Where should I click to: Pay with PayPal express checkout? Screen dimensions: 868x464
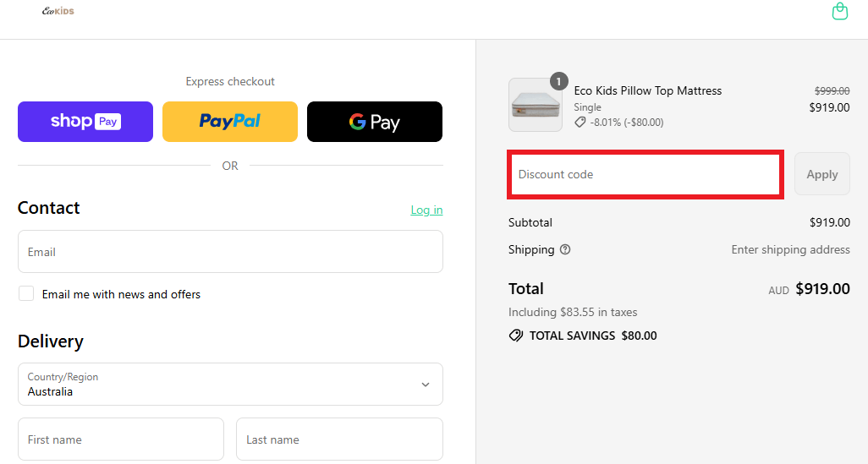pyautogui.click(x=230, y=122)
